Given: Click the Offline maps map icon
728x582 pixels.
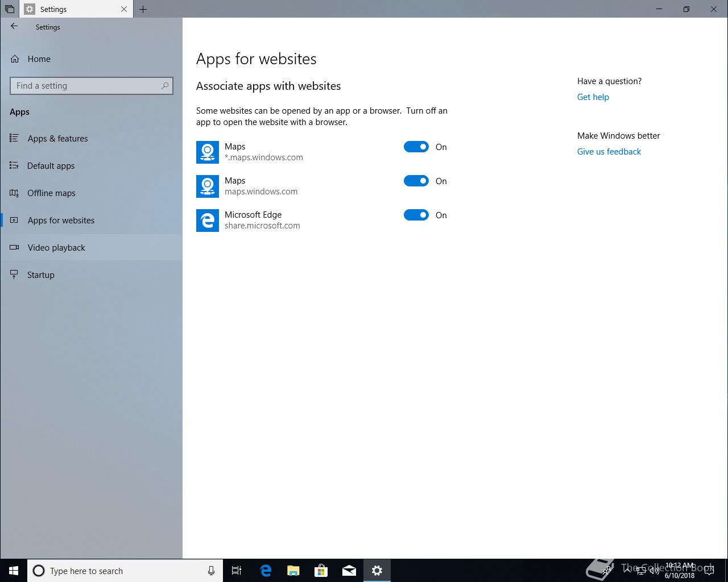Looking at the screenshot, I should (x=14, y=193).
